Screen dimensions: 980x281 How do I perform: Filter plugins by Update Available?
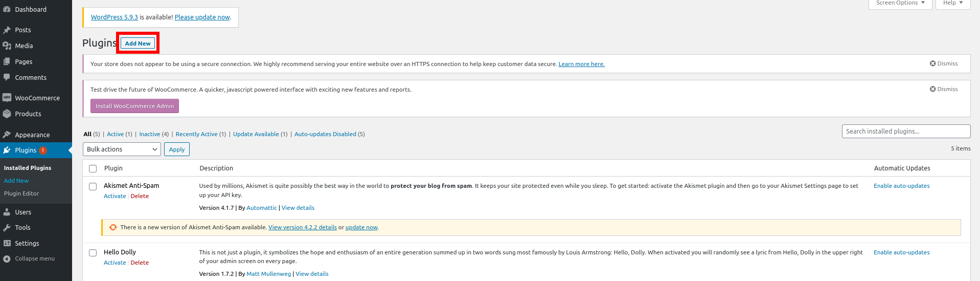(x=256, y=134)
